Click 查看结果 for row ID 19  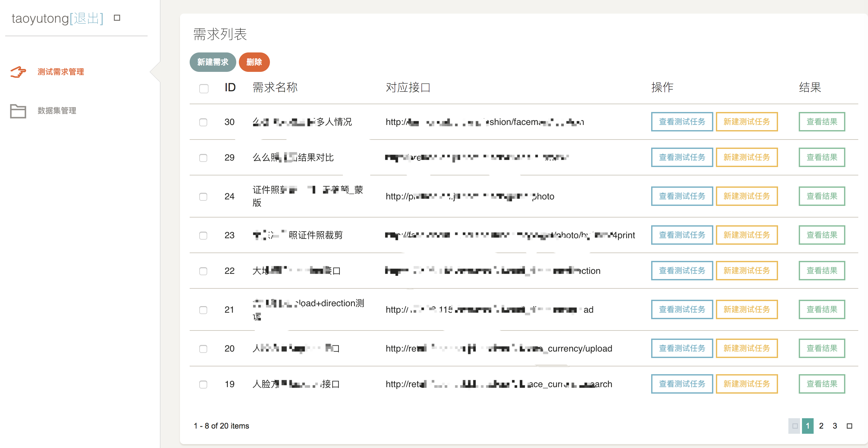coord(822,384)
